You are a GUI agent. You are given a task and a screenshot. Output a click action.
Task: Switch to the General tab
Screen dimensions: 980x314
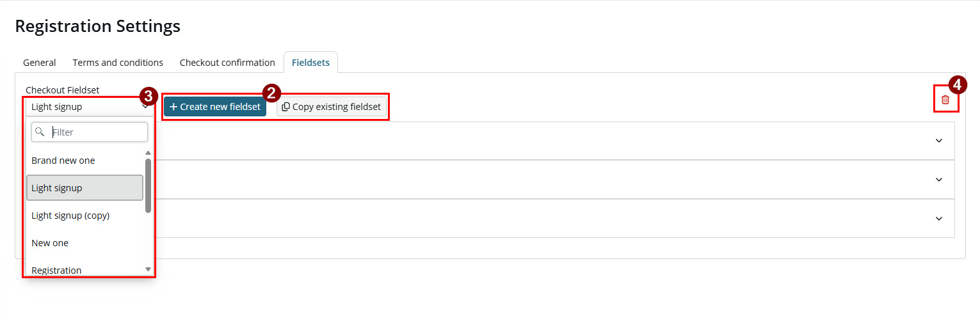(x=40, y=63)
